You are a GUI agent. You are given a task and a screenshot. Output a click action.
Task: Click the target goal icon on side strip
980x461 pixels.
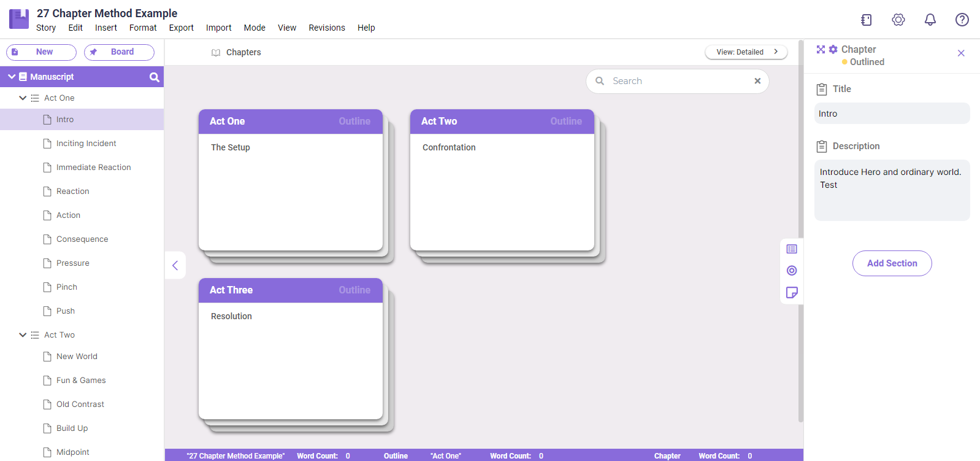coord(792,271)
